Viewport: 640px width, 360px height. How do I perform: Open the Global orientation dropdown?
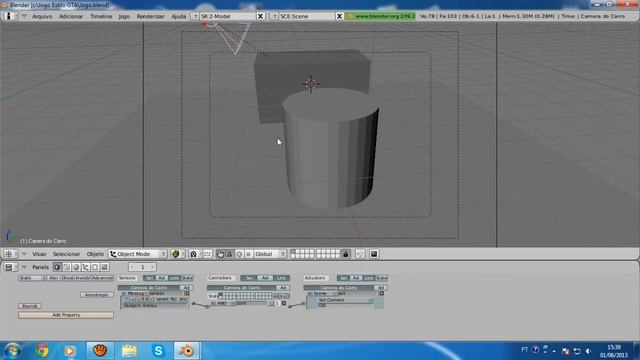click(x=270, y=254)
